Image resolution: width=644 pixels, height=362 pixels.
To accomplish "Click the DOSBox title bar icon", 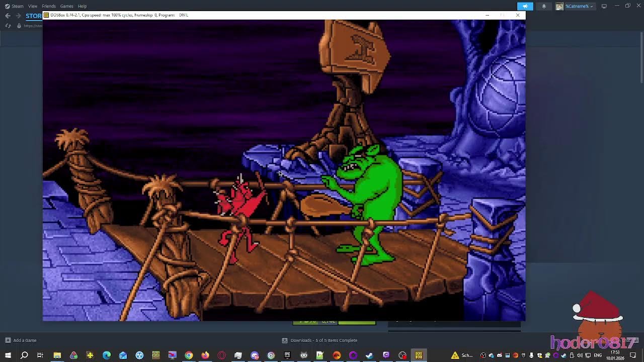I will [46, 15].
